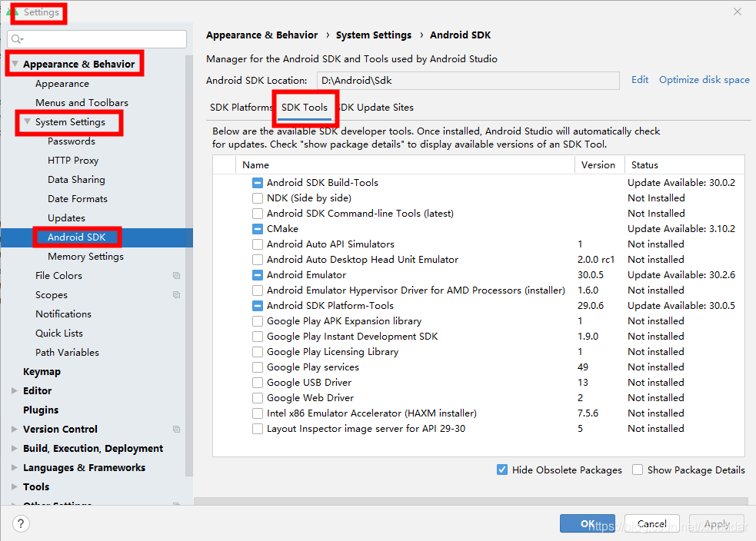The image size is (756, 541).
Task: Open Notifications settings
Action: (63, 314)
